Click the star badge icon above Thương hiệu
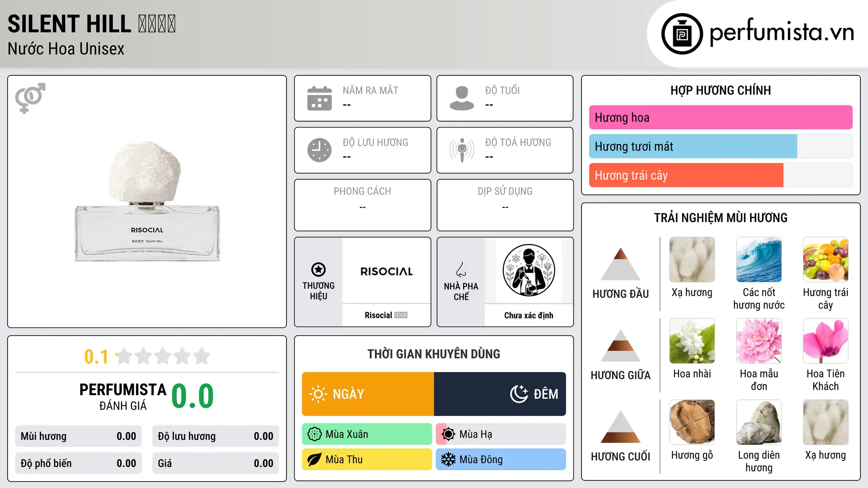868x488 pixels. [318, 269]
